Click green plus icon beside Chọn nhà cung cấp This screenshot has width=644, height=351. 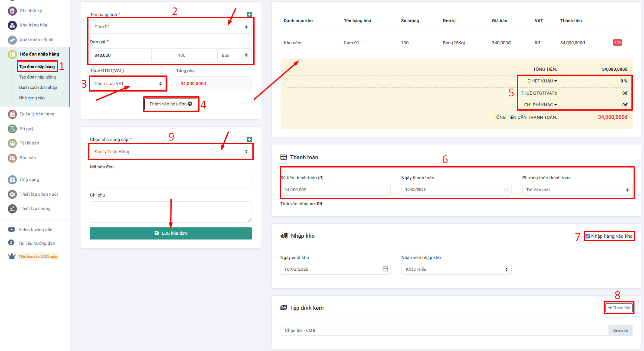(x=249, y=139)
